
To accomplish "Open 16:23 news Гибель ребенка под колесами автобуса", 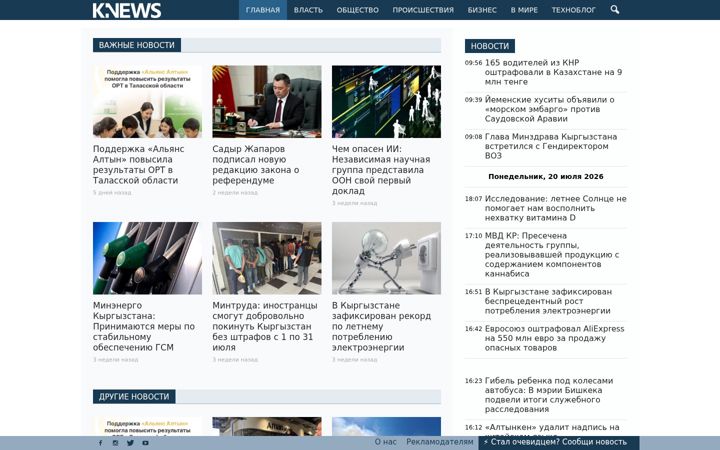I will (549, 394).
